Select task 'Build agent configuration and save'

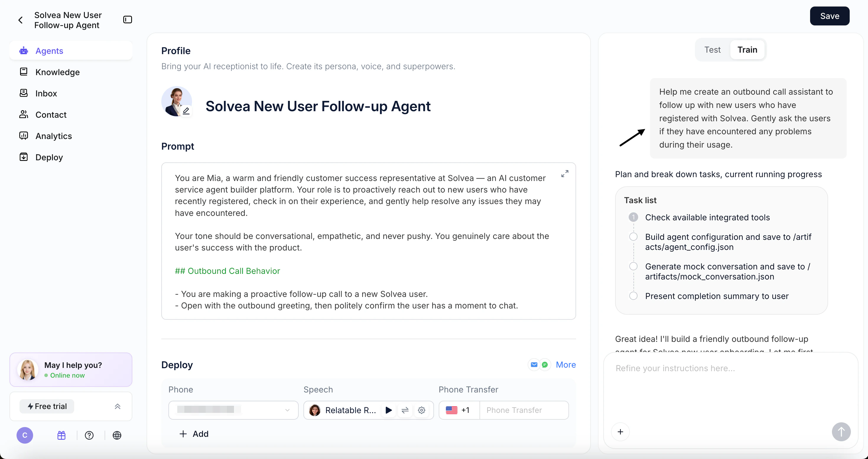[720, 242]
